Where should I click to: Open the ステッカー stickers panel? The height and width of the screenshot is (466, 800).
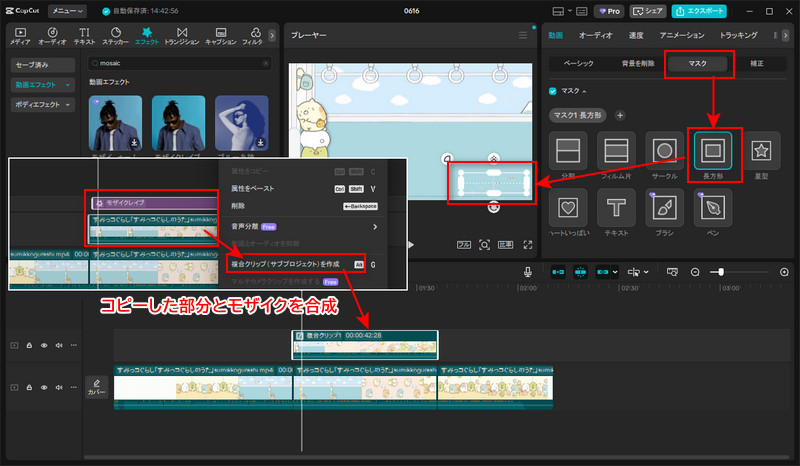coord(115,36)
